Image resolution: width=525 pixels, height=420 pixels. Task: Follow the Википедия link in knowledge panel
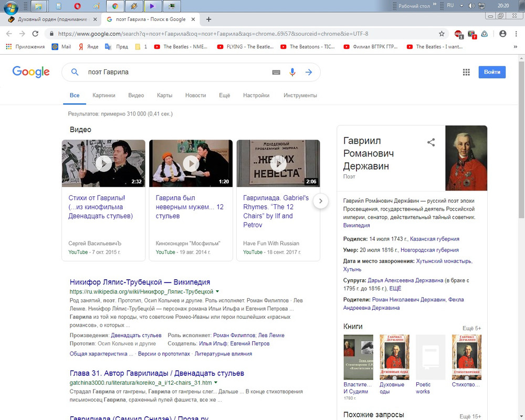point(356,225)
